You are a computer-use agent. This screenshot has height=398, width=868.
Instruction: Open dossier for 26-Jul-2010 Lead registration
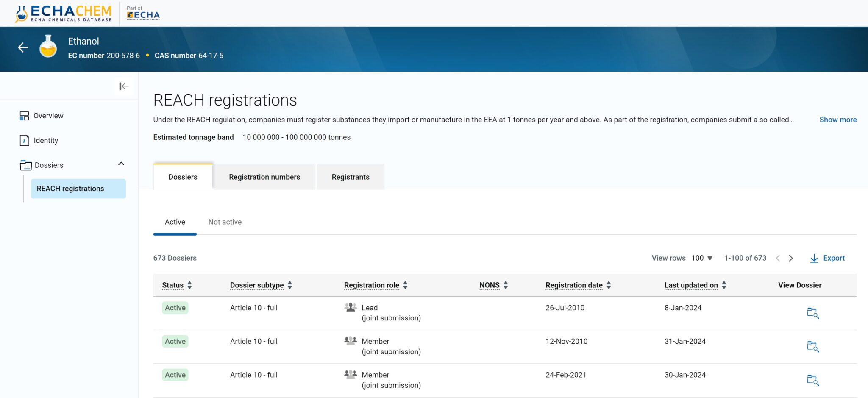pos(812,313)
